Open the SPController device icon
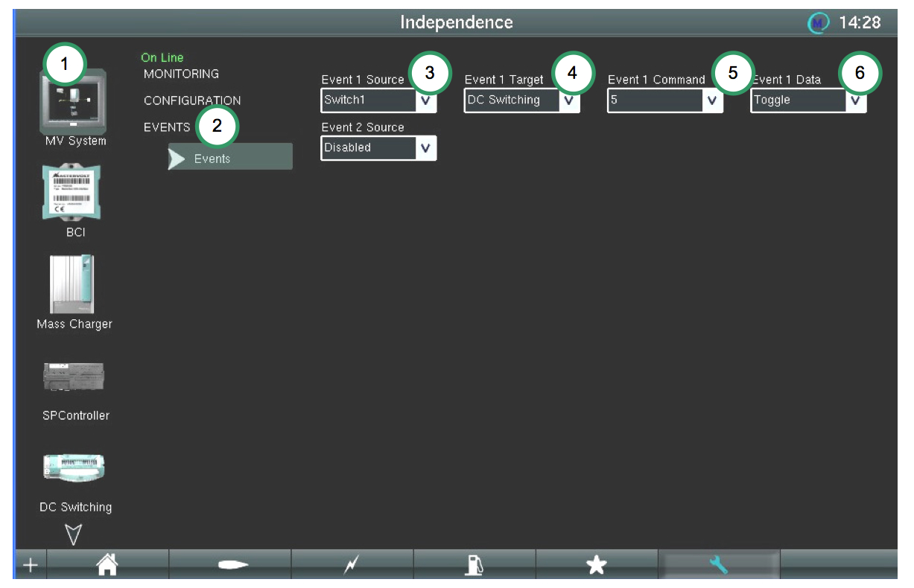914x588 pixels. (x=74, y=377)
